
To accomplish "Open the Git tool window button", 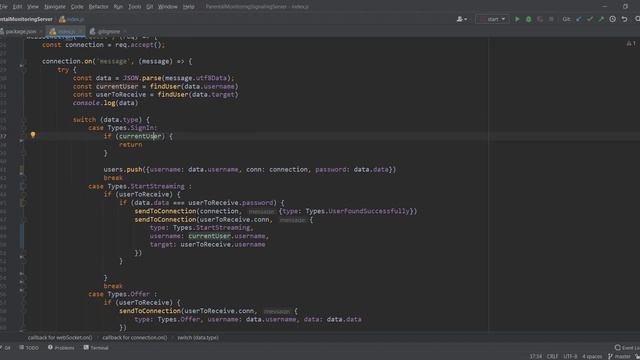I will tap(6, 348).
